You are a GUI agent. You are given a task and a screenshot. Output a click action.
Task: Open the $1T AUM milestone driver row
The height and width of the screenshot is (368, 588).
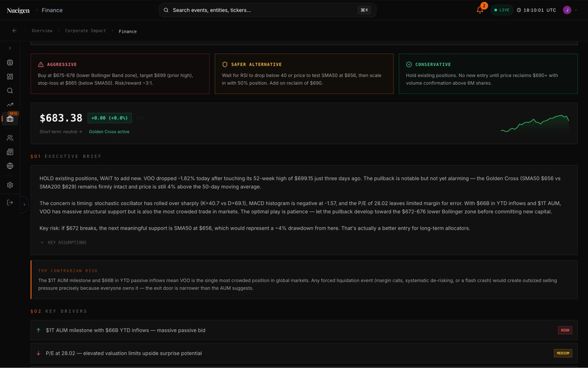pyautogui.click(x=304, y=330)
